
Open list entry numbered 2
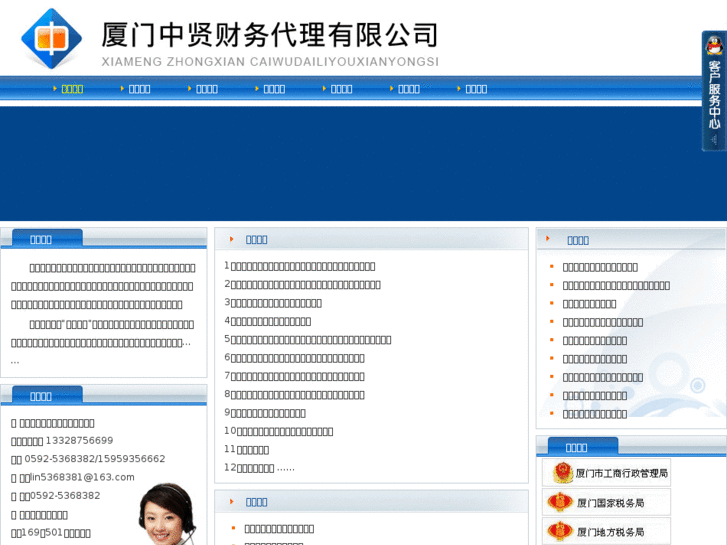[303, 284]
